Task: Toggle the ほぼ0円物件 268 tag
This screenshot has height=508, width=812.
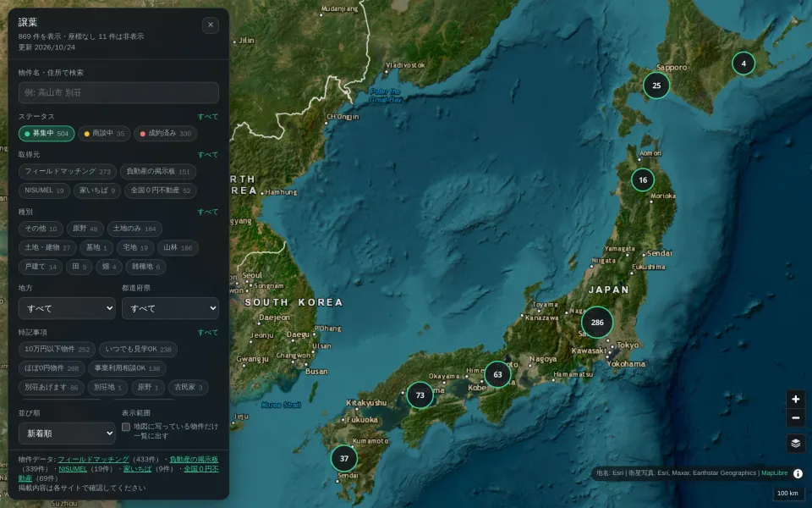Action: (x=52, y=368)
